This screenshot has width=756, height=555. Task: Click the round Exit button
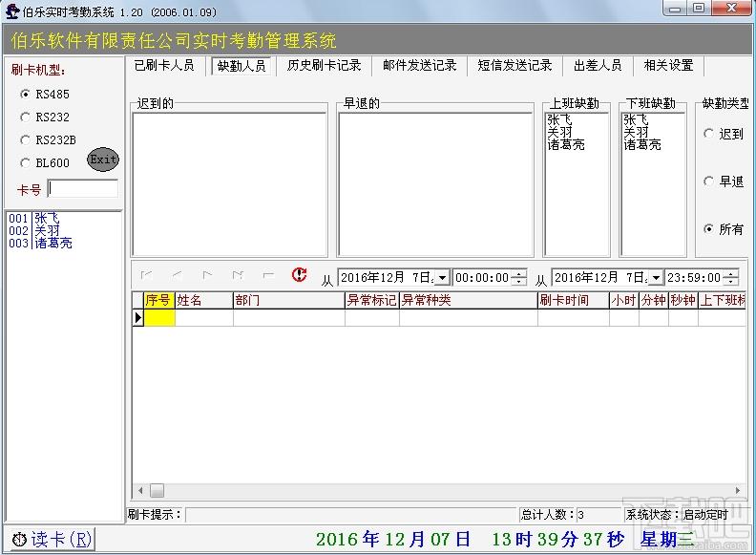click(x=103, y=160)
